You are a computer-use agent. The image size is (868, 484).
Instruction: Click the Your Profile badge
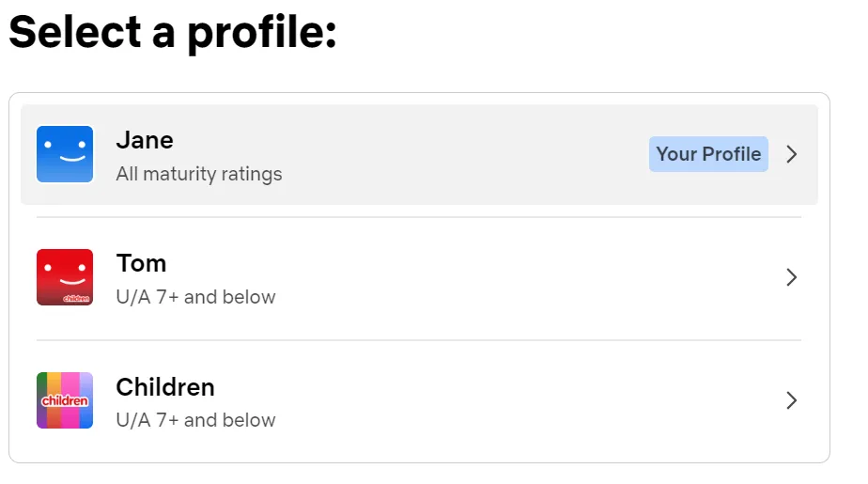pyautogui.click(x=708, y=154)
